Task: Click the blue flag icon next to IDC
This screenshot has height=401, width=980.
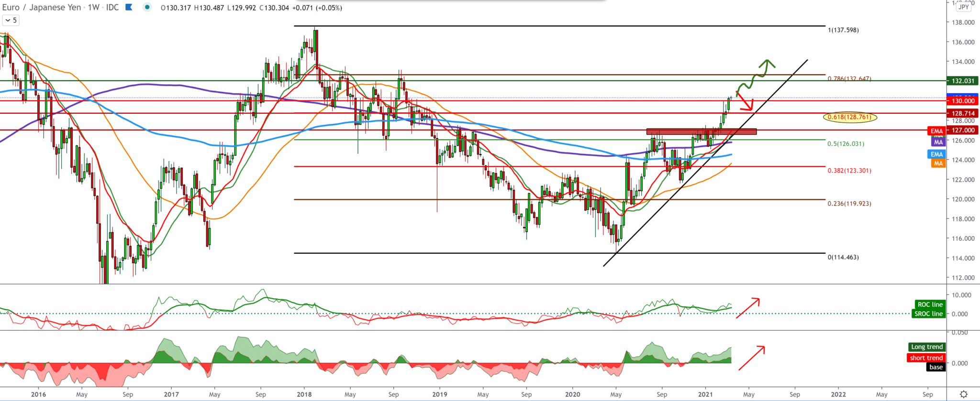Action: click(x=129, y=7)
